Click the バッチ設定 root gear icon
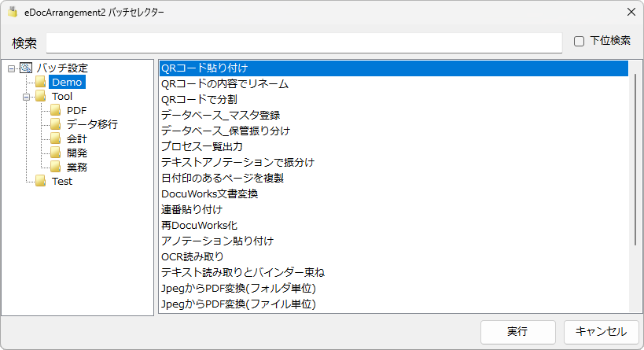 coord(26,68)
